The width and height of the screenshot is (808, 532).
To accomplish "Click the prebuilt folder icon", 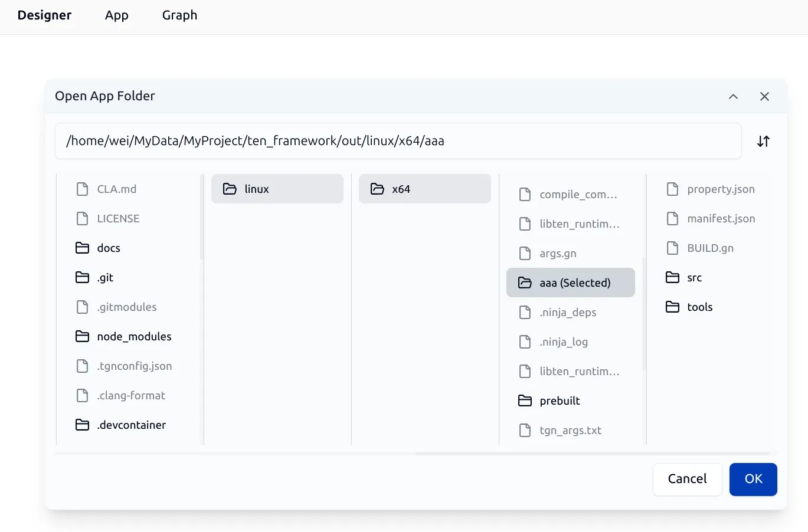I will pyautogui.click(x=525, y=401).
